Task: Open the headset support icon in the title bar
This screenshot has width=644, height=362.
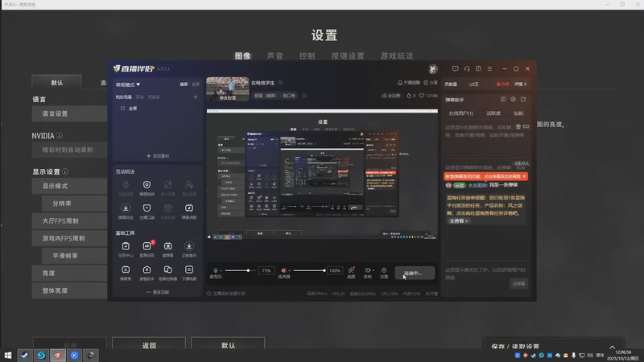Action: (x=467, y=68)
